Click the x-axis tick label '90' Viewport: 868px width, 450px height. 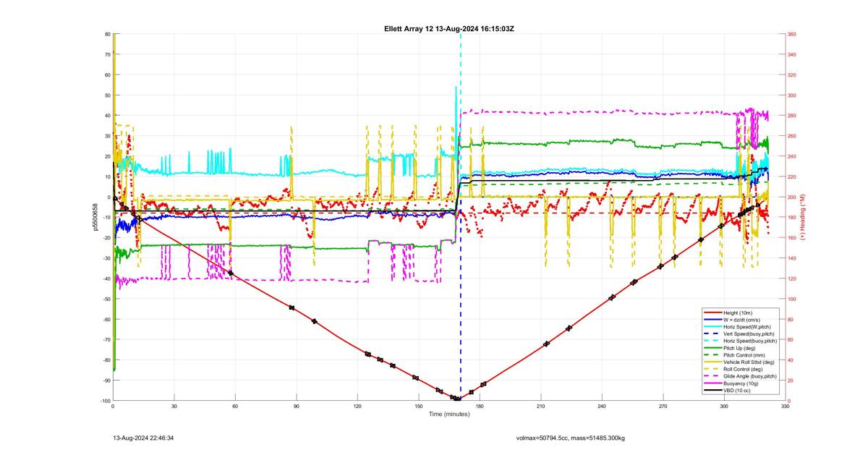click(297, 407)
